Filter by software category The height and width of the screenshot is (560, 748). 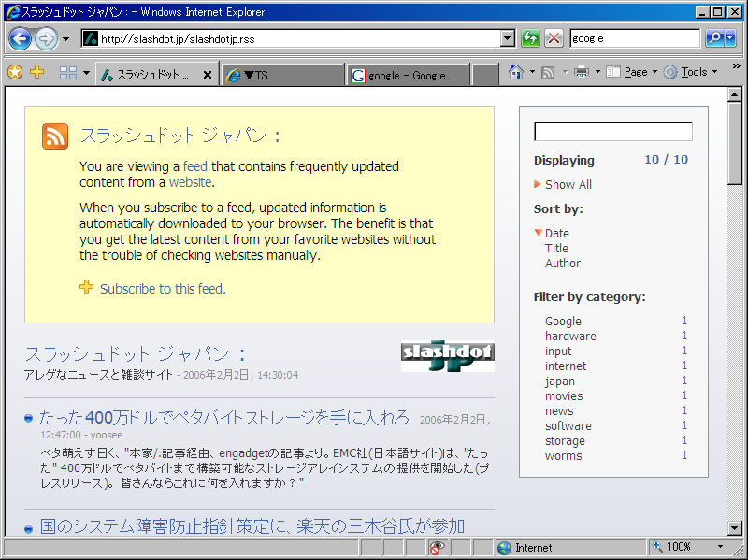(x=568, y=426)
